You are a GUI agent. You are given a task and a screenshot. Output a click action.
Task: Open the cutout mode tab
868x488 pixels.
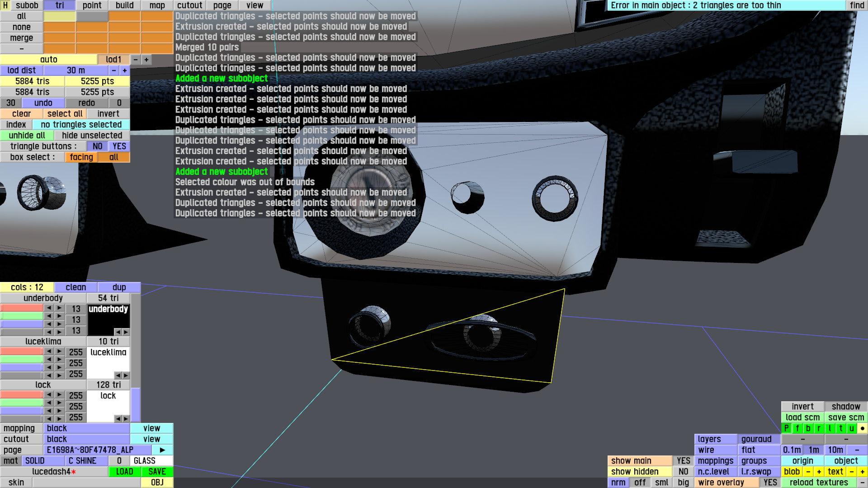(x=189, y=5)
